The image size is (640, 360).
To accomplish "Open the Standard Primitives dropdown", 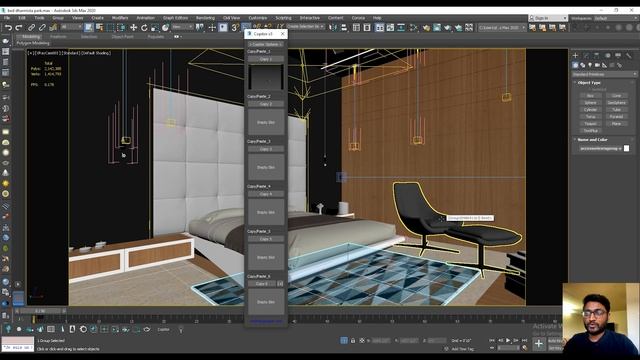I will [x=604, y=74].
